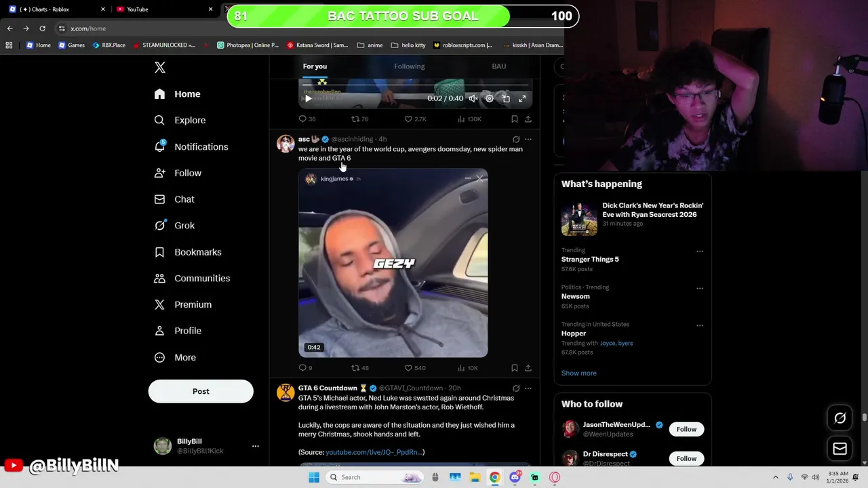Open Premium in the sidebar
868x488 pixels.
(x=183, y=304)
